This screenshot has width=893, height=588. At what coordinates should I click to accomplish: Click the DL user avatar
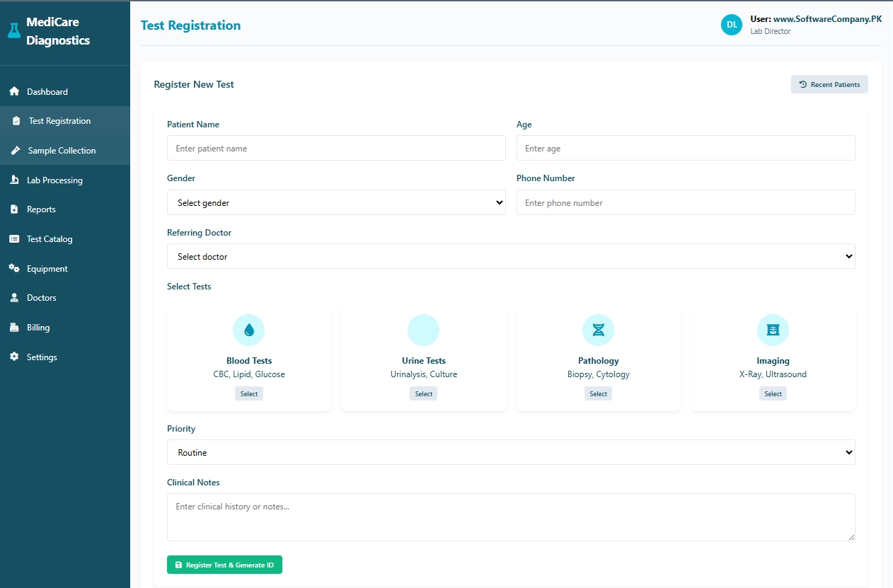click(732, 25)
